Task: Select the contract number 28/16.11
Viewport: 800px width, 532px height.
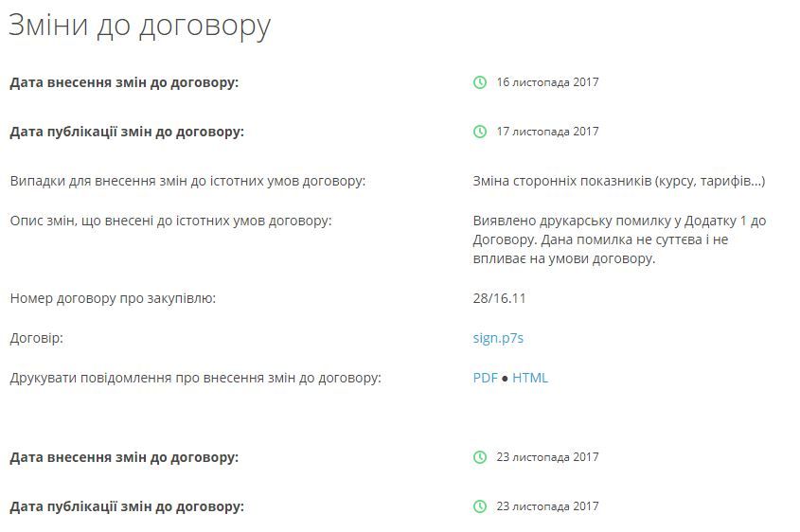Action: [499, 298]
